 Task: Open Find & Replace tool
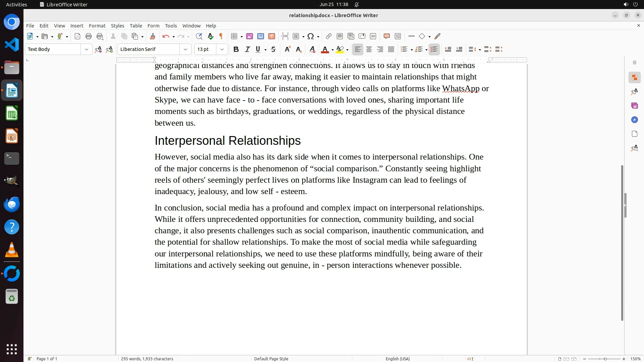tap(199, 37)
